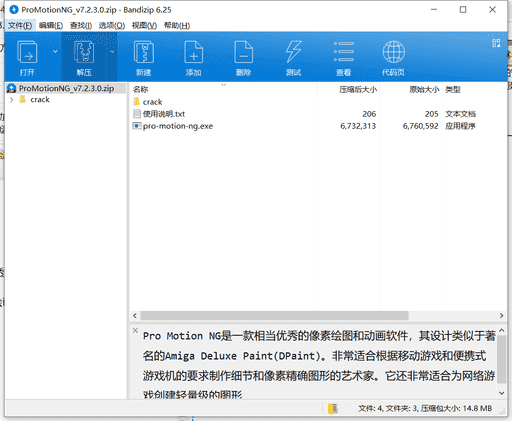Open the 选项(O) menu
The image size is (512, 421).
click(112, 25)
